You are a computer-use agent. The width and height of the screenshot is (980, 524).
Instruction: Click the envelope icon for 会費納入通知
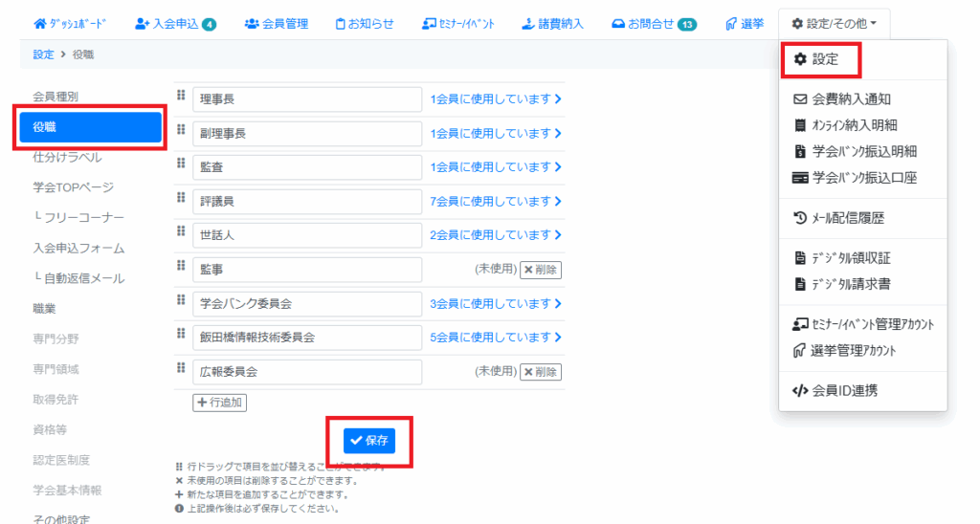pos(800,98)
